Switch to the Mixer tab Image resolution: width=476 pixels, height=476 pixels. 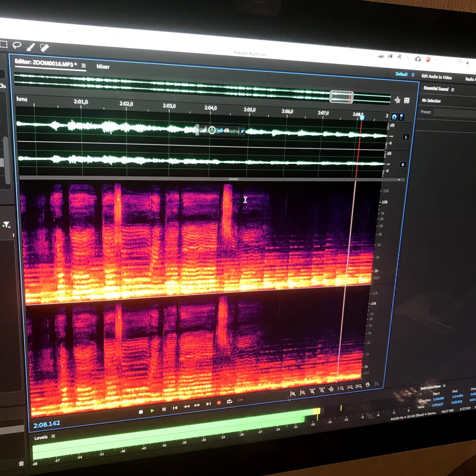pyautogui.click(x=103, y=67)
